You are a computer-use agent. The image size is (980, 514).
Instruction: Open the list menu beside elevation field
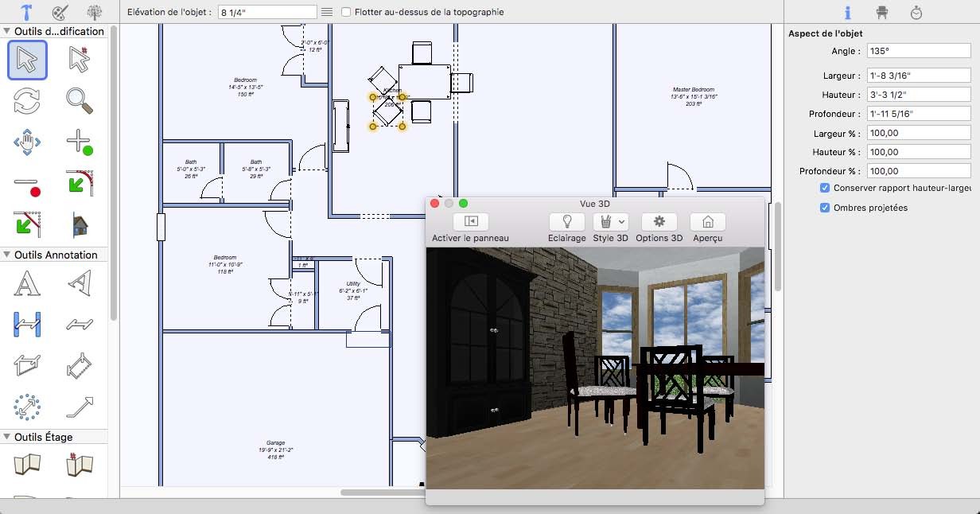(x=326, y=12)
